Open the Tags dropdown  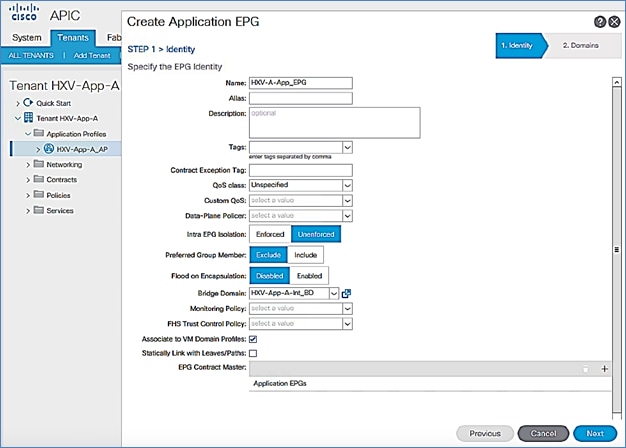[x=347, y=147]
